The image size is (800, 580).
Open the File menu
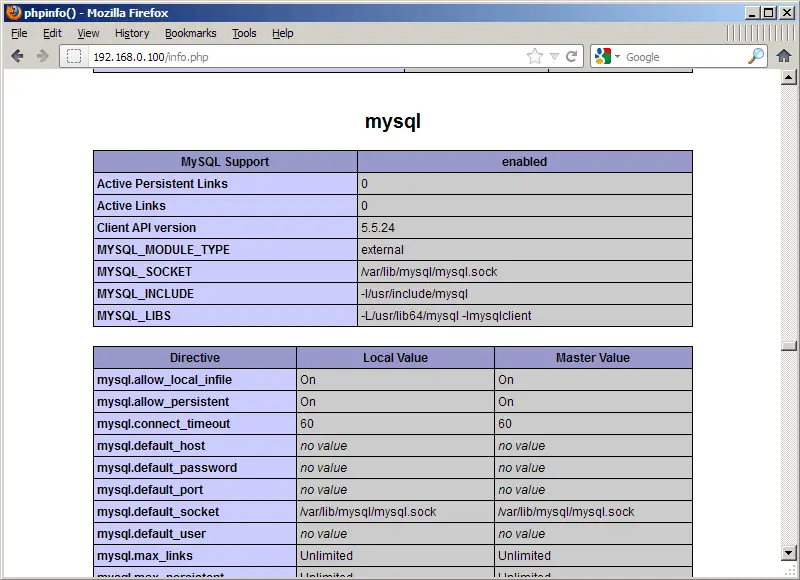point(19,33)
